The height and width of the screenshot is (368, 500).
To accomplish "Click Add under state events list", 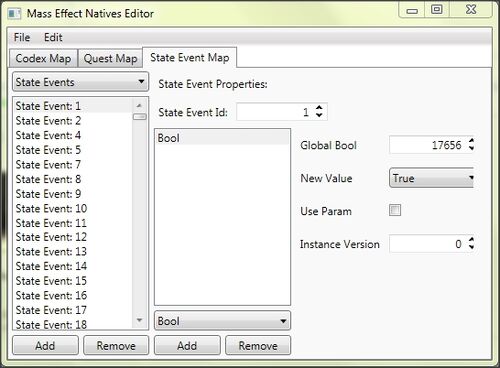I will (x=45, y=345).
